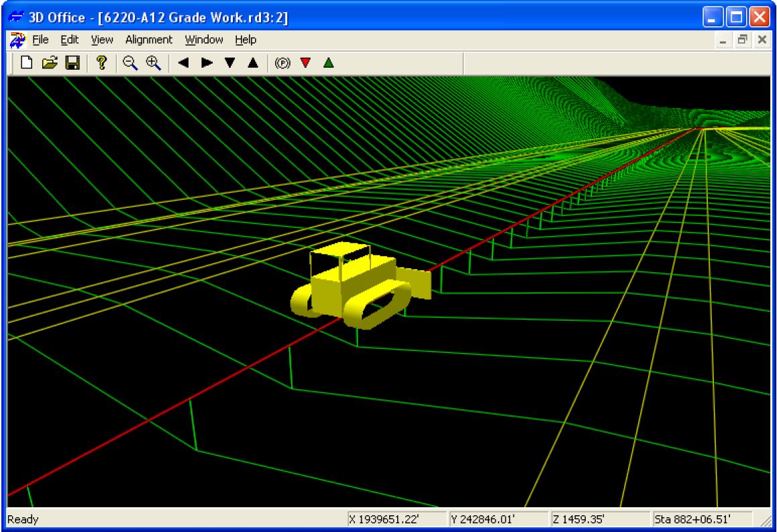The image size is (777, 532).
Task: Click the window resize grip in status bar
Action: click(x=765, y=520)
